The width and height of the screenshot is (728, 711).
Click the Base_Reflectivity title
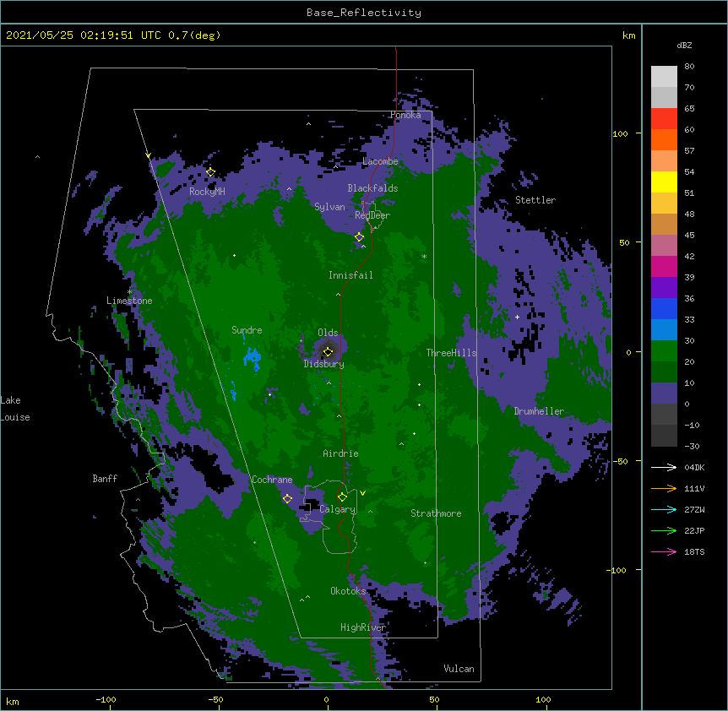pyautogui.click(x=364, y=13)
